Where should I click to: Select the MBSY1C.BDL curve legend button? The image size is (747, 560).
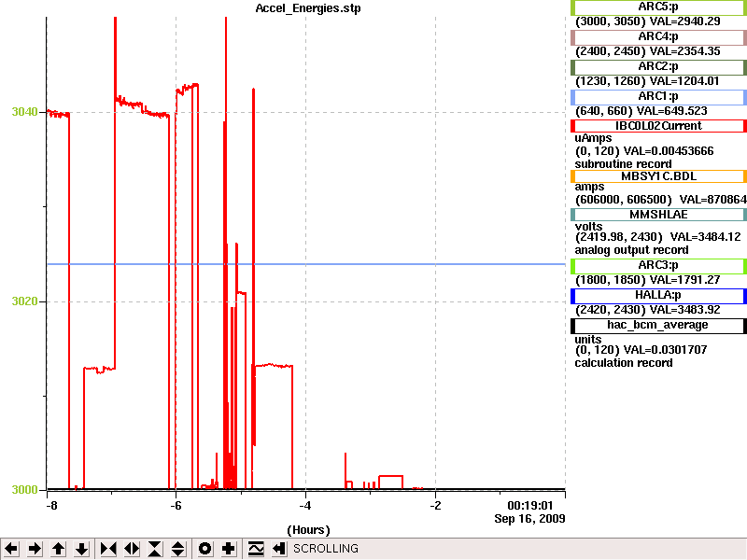tap(658, 176)
